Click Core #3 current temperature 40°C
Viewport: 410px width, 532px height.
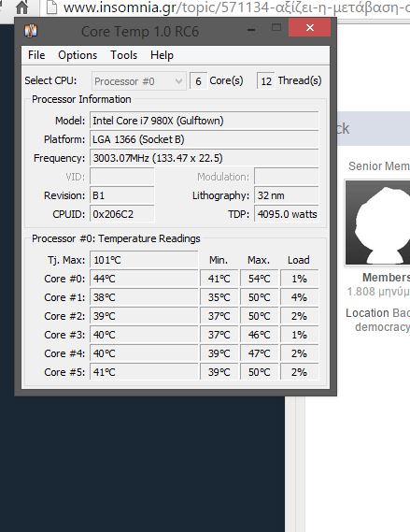(x=144, y=335)
